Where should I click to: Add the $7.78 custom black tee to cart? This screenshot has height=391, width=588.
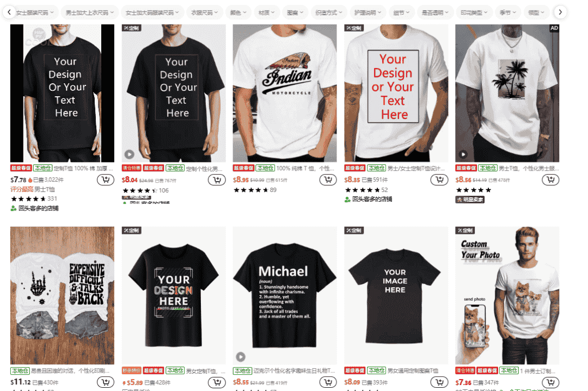[106, 180]
